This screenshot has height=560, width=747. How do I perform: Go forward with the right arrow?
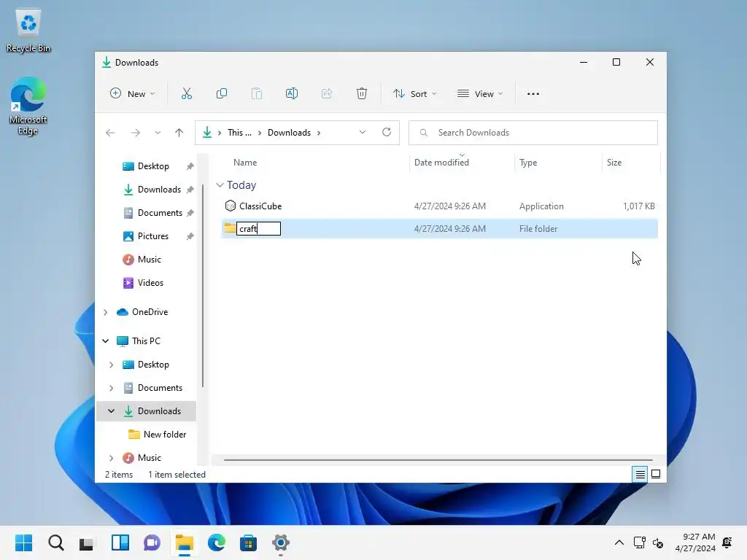pyautogui.click(x=135, y=133)
